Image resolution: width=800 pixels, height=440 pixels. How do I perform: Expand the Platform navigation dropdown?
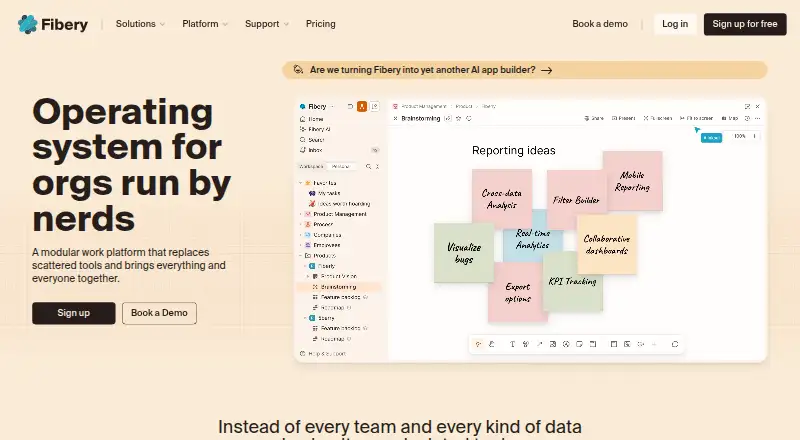pyautogui.click(x=205, y=24)
